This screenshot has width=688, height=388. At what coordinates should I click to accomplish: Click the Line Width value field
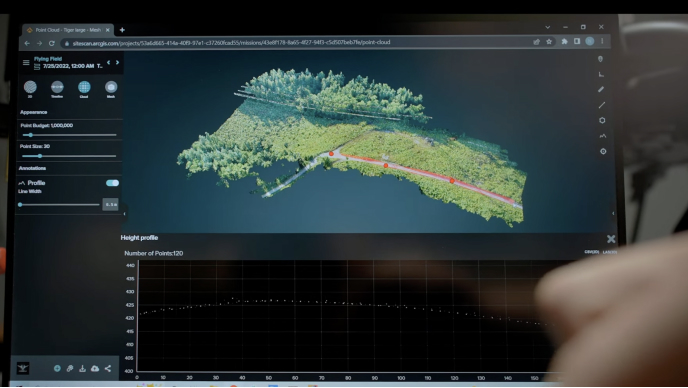coord(111,205)
